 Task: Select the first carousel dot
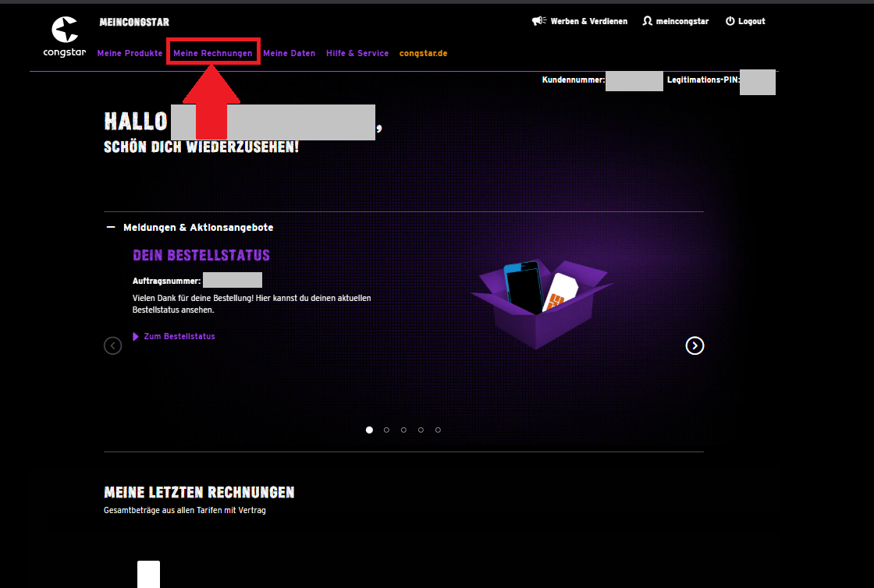(x=369, y=430)
